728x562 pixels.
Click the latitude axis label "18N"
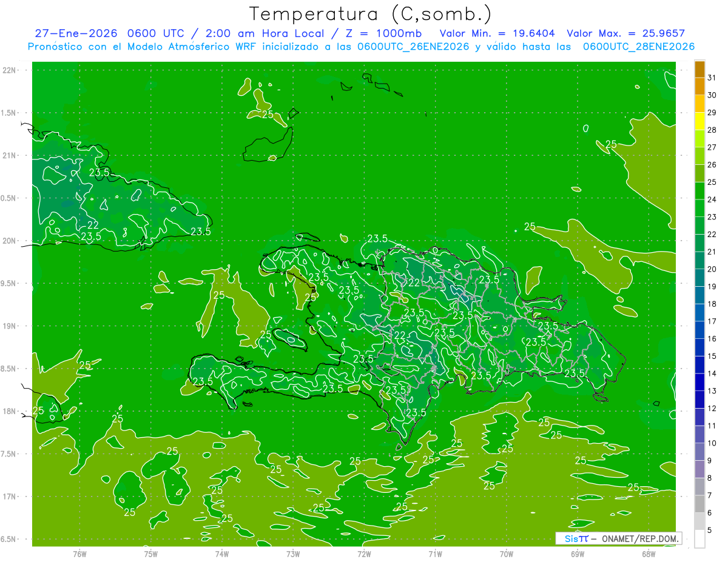tap(10, 412)
